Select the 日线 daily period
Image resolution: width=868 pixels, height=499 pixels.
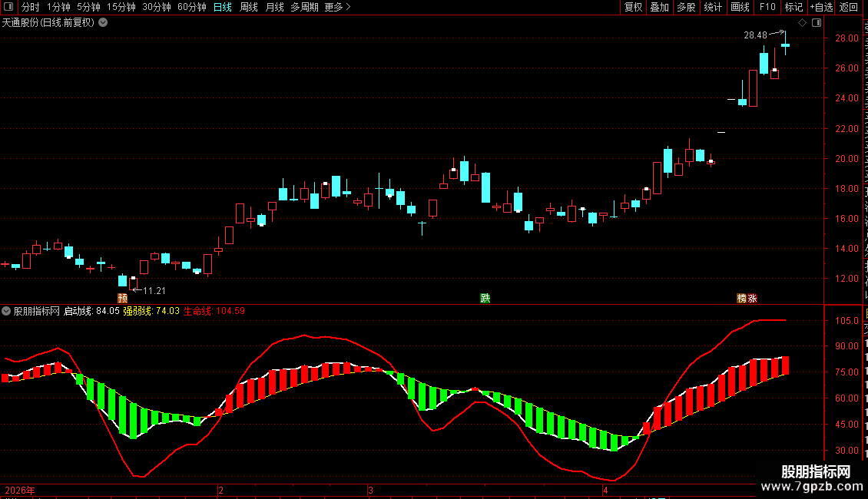(x=223, y=7)
